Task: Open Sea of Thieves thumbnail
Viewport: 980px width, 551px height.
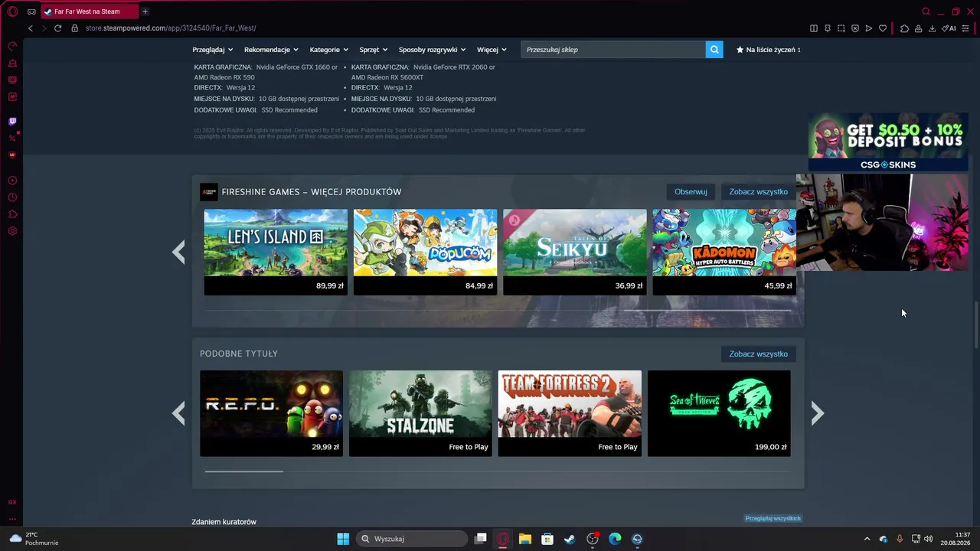Action: (x=719, y=413)
